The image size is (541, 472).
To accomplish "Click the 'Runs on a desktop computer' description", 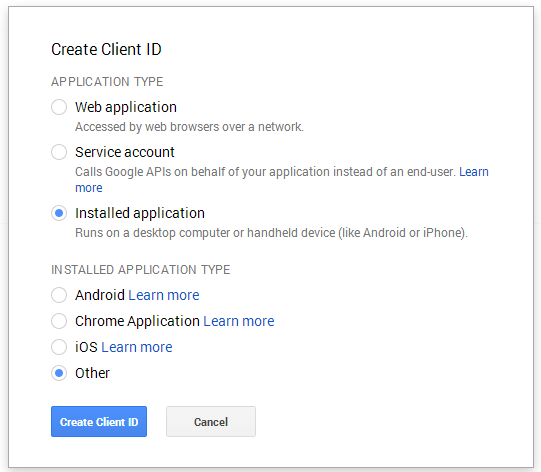I will click(x=271, y=233).
